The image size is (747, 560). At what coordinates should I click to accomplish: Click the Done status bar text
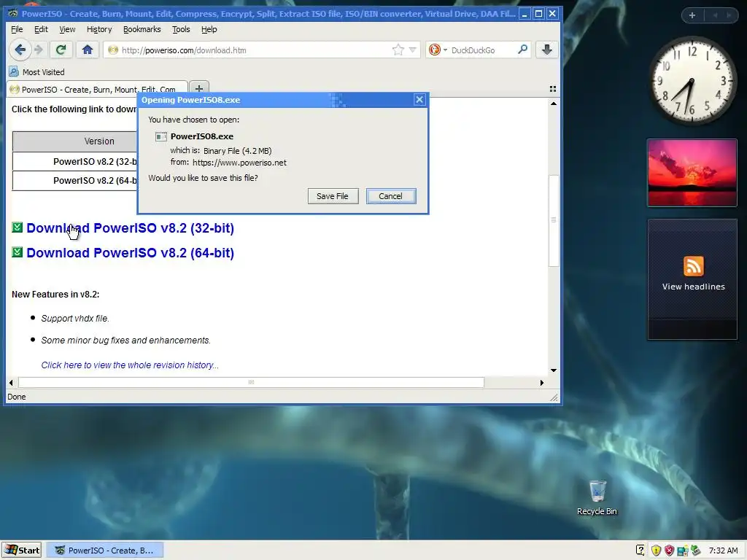tap(17, 397)
